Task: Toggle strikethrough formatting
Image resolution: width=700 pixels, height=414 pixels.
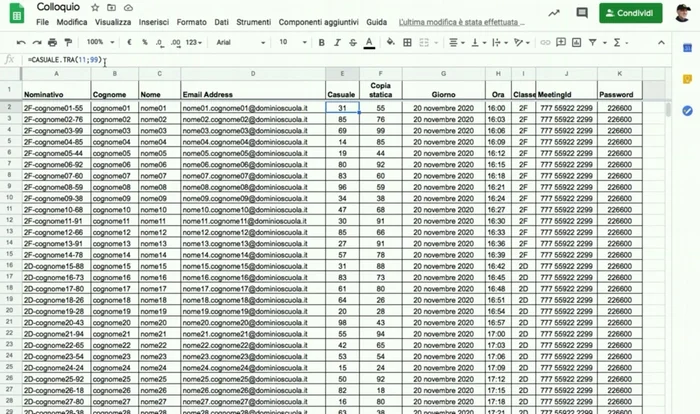Action: pyautogui.click(x=353, y=42)
